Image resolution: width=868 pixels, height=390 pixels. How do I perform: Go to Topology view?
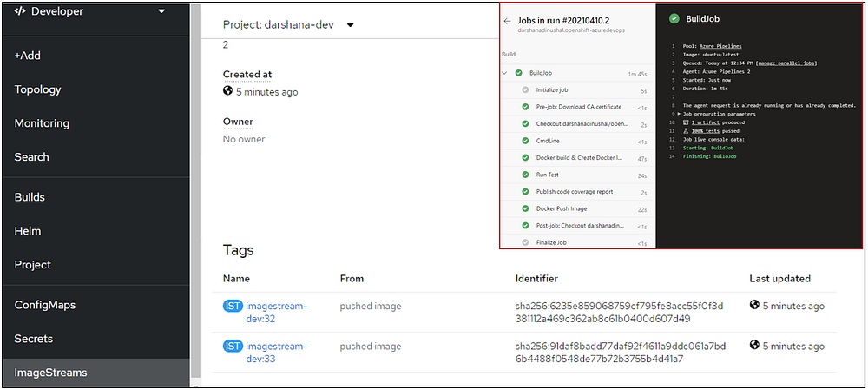37,89
